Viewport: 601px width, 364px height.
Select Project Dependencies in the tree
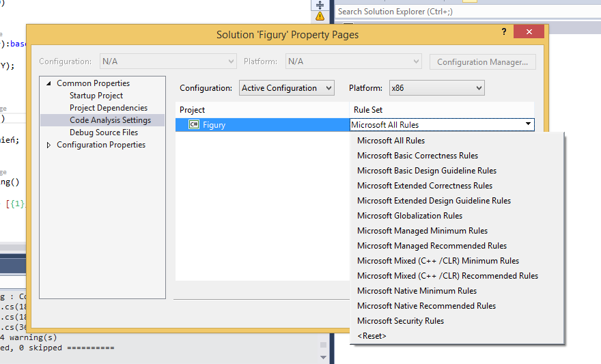coord(108,108)
